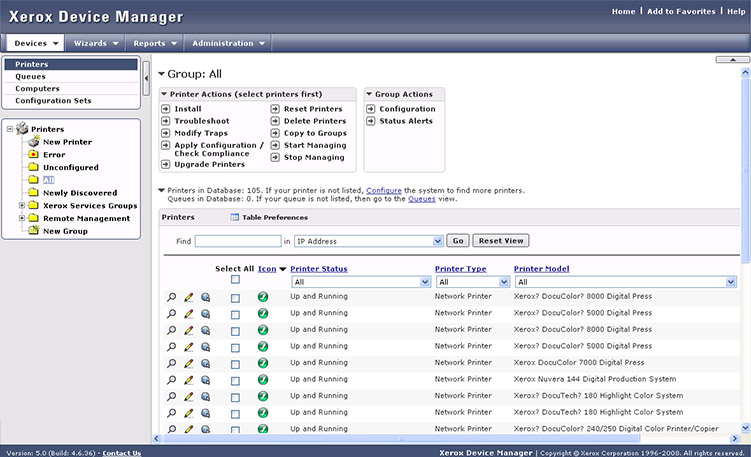
Task: Click the arrow icon beside Modify Traps
Action: pyautogui.click(x=166, y=133)
